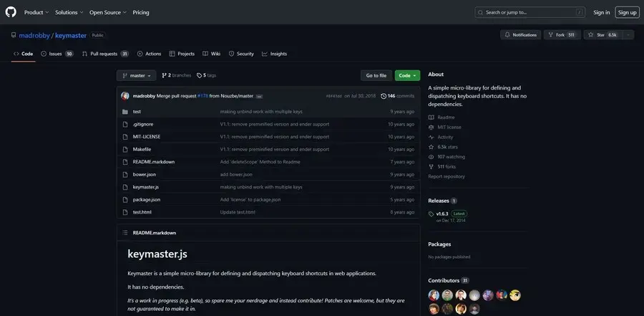644x316 pixels.
Task: Open commit message 'Update test.html'
Action: tap(238, 212)
